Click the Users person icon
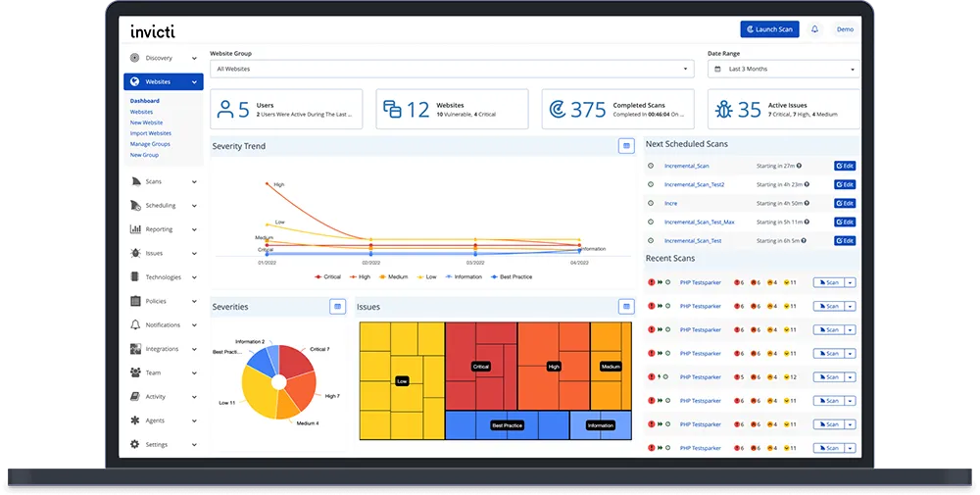Viewport: 980px width, 495px height. 225,110
